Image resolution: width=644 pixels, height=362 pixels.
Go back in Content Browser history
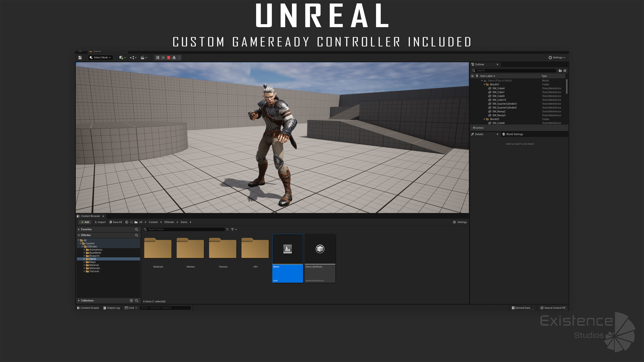click(x=126, y=222)
